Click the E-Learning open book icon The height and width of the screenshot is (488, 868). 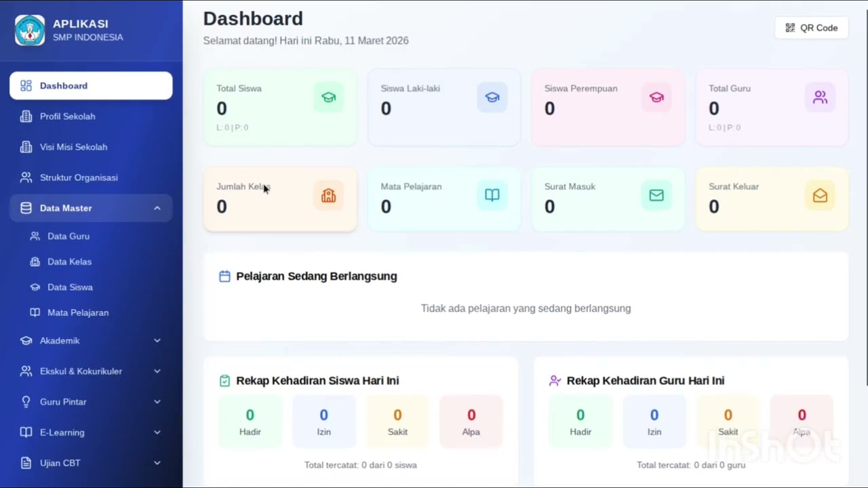26,432
